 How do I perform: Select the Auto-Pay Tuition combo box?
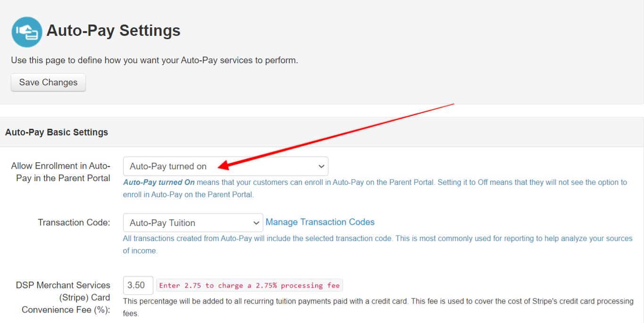(x=192, y=222)
